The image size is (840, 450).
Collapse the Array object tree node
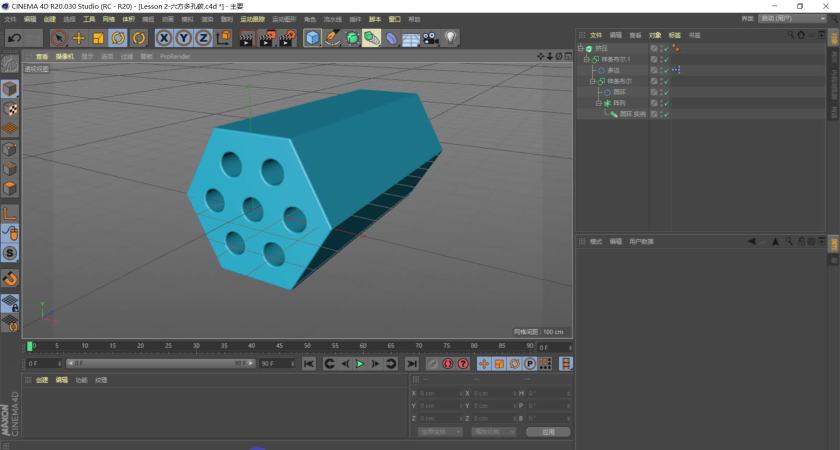tap(599, 103)
